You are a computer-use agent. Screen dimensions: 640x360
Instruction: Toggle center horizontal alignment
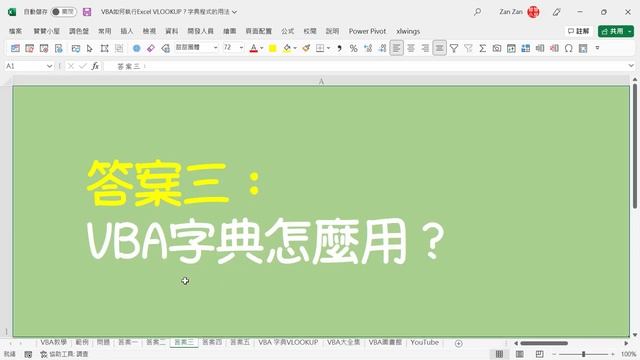click(411, 48)
